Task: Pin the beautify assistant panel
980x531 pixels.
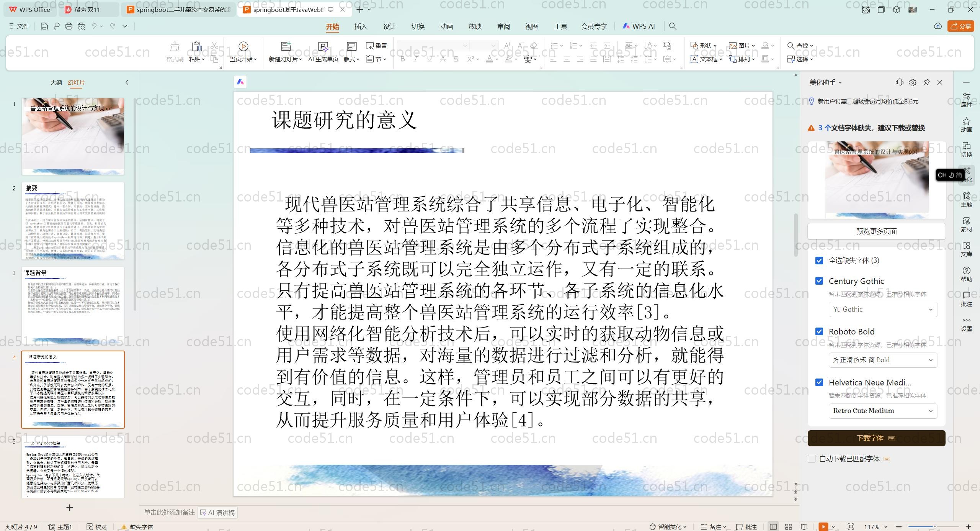Action: tap(926, 82)
